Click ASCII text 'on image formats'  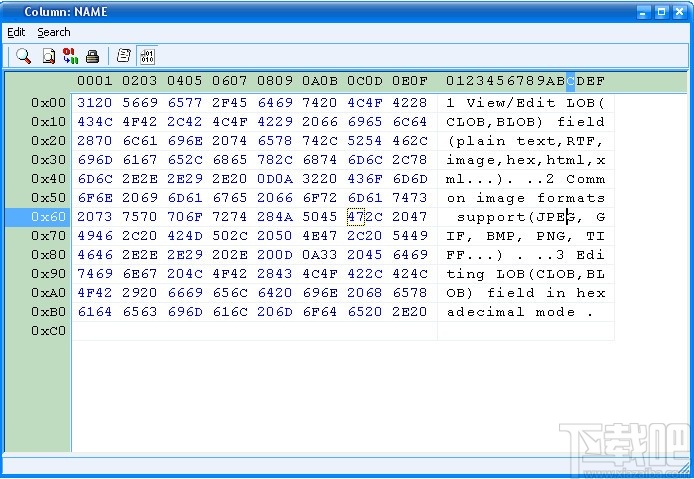click(x=525, y=198)
